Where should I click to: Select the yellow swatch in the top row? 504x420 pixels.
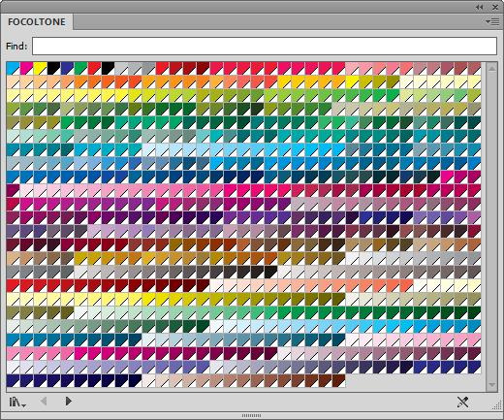click(x=40, y=69)
